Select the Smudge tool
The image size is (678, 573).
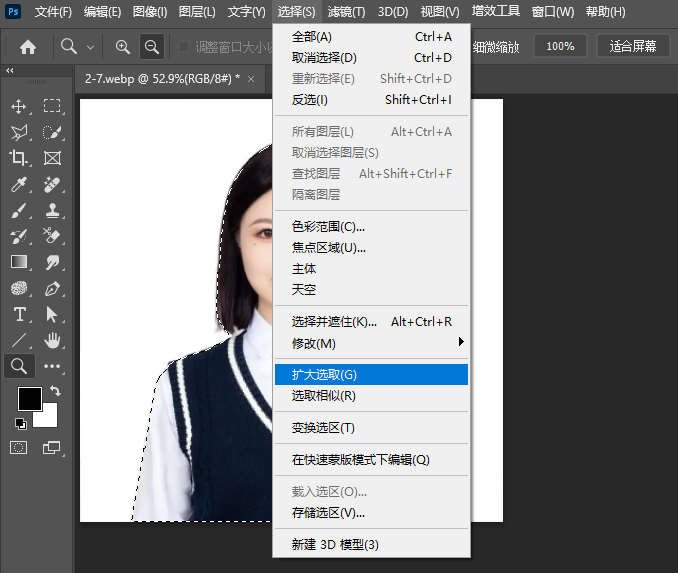point(52,262)
